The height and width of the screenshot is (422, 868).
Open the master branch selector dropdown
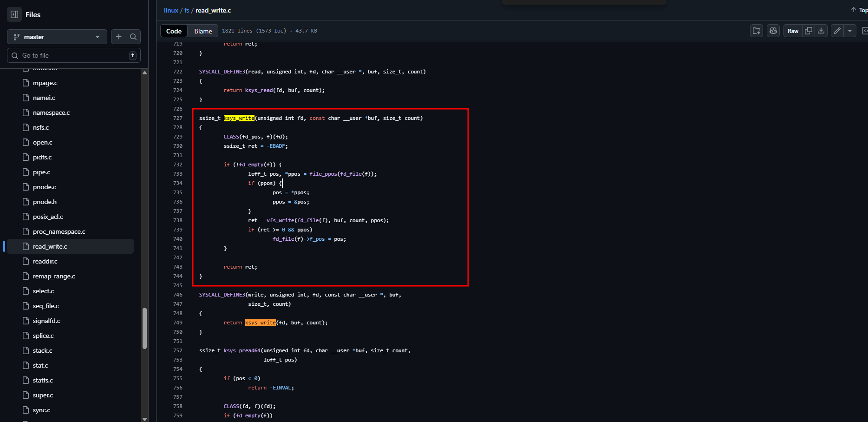[57, 37]
